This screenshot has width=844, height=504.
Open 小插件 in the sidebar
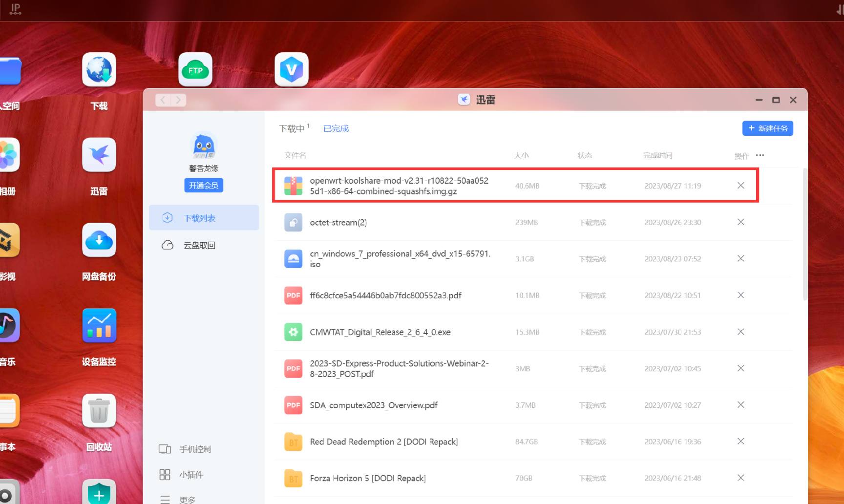point(181,475)
